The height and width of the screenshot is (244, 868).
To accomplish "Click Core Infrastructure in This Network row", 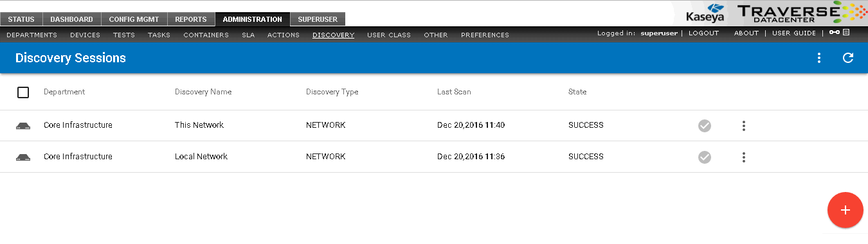I will click(78, 125).
